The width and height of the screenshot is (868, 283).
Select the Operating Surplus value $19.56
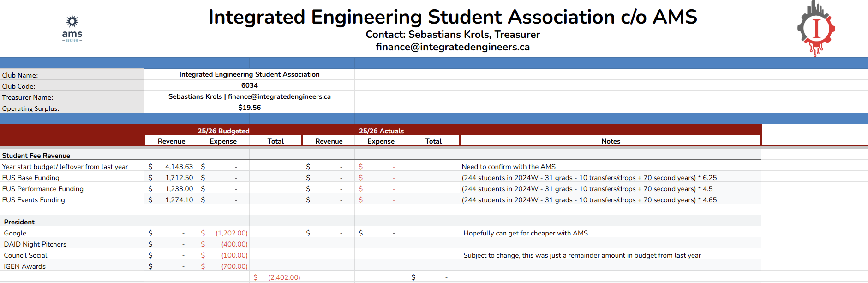click(x=249, y=108)
